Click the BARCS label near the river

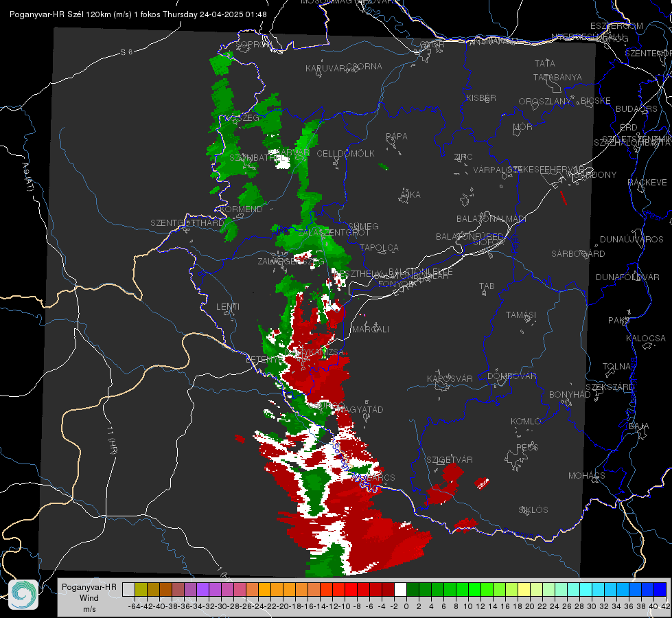coord(381,477)
